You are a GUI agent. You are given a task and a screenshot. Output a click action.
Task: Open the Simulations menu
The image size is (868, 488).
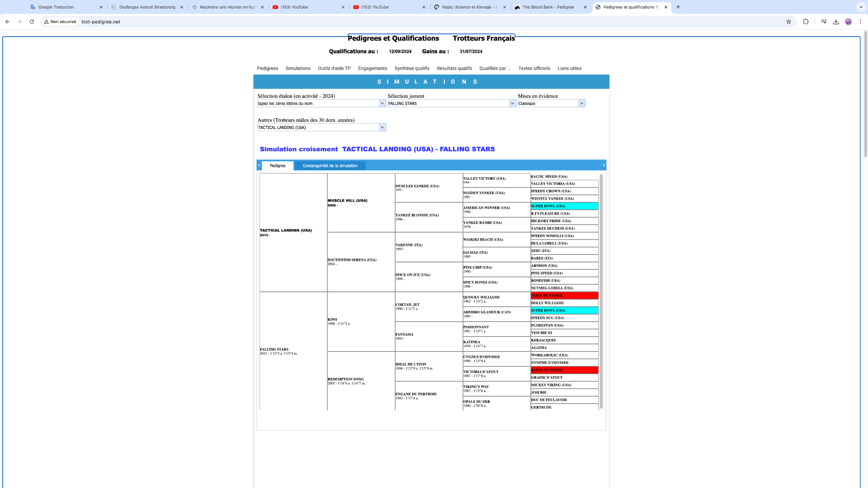(298, 69)
